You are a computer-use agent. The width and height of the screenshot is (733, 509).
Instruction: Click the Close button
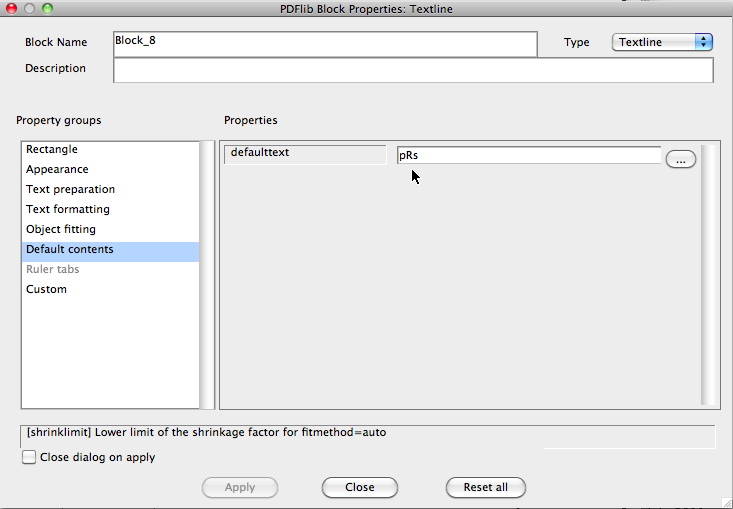click(359, 487)
